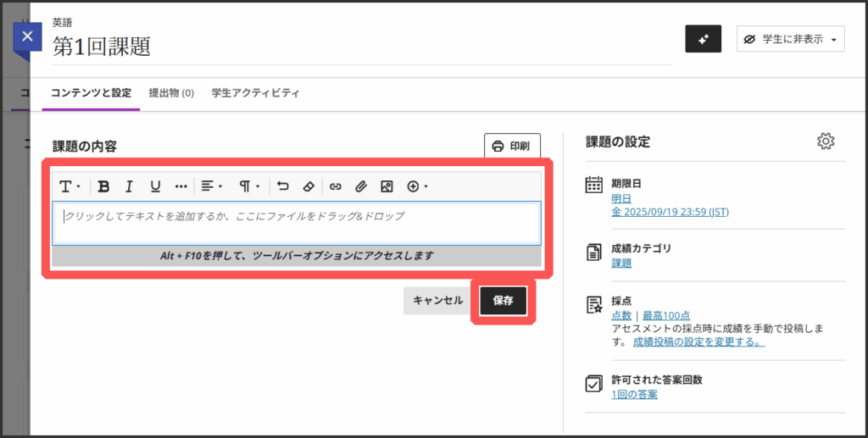This screenshot has height=438, width=868.
Task: Expand the text style T dropdown
Action: pos(70,186)
